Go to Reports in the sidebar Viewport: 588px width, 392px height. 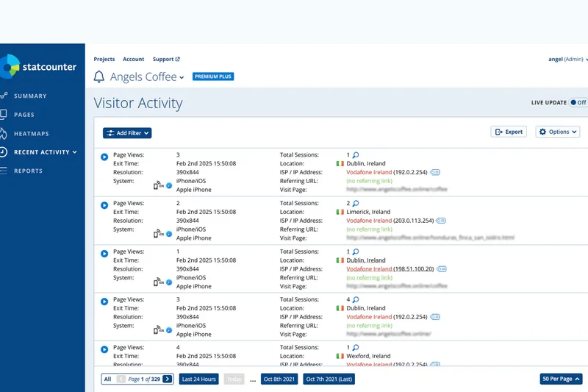pyautogui.click(x=28, y=171)
